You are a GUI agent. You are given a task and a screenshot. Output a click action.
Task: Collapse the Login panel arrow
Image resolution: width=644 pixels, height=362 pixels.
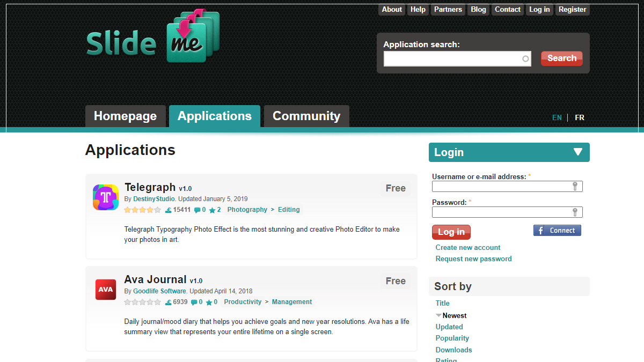click(x=578, y=152)
